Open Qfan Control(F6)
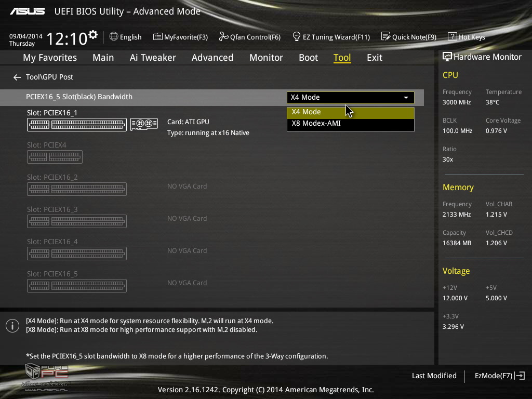 (250, 37)
